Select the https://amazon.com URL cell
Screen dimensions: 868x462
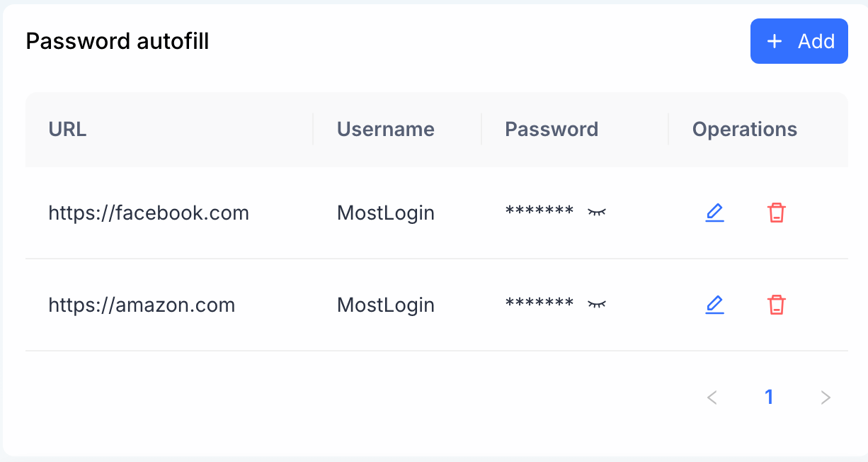click(x=142, y=305)
